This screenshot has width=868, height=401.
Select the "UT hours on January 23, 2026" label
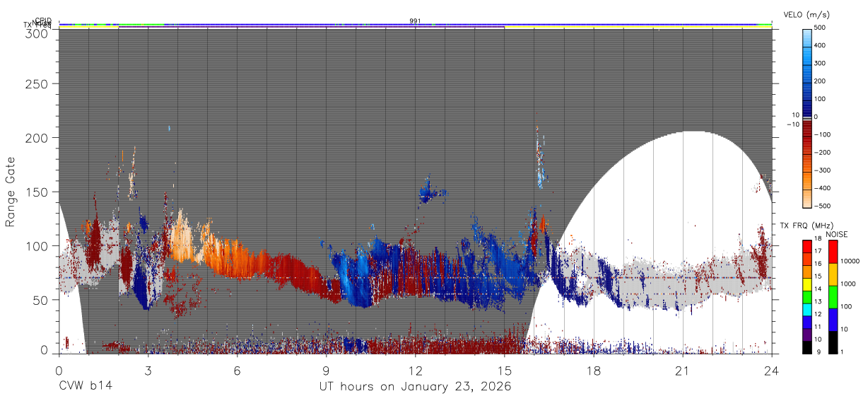click(x=415, y=387)
